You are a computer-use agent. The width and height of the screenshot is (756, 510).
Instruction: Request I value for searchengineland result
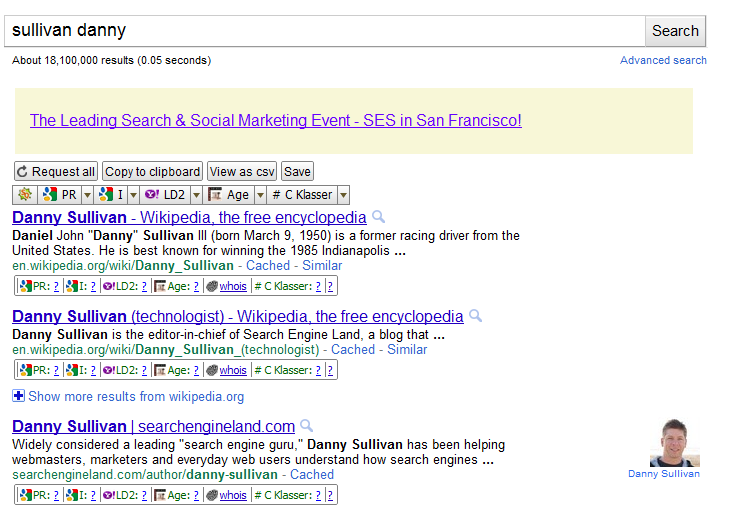tap(93, 495)
